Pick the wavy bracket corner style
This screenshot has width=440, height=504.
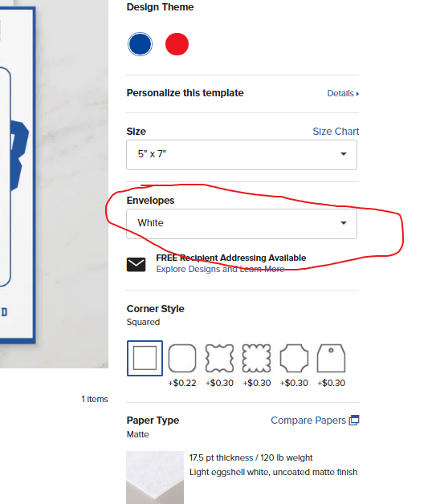219,358
